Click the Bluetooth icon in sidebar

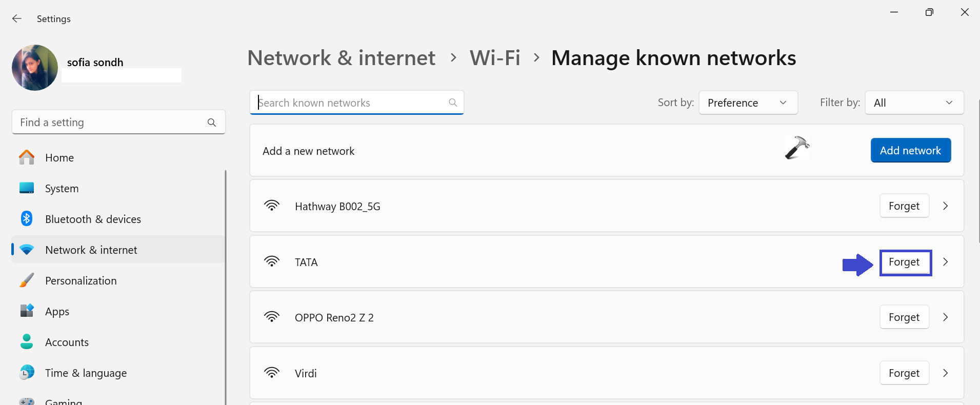pos(27,219)
